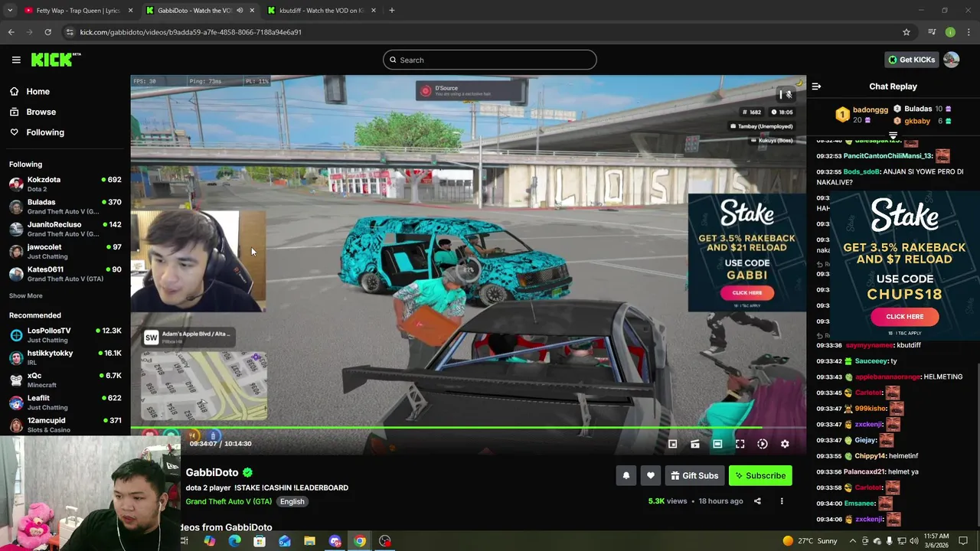The image size is (980, 551).
Task: Enter fullscreen on the video player
Action: tap(740, 444)
